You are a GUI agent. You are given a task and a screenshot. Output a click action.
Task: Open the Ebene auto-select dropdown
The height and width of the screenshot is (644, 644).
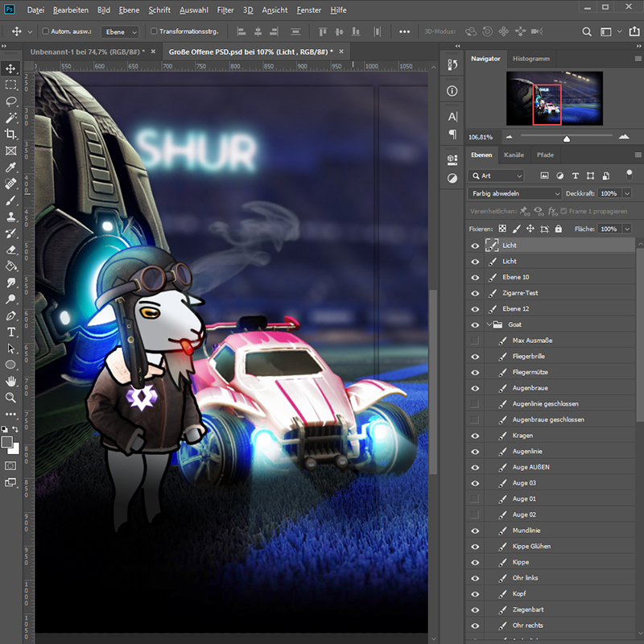click(x=120, y=31)
